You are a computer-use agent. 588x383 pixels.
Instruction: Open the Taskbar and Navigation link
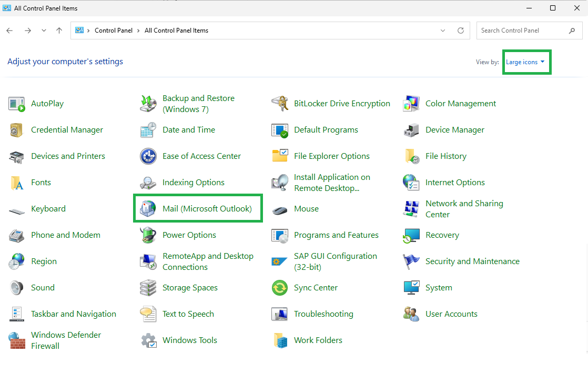74,314
